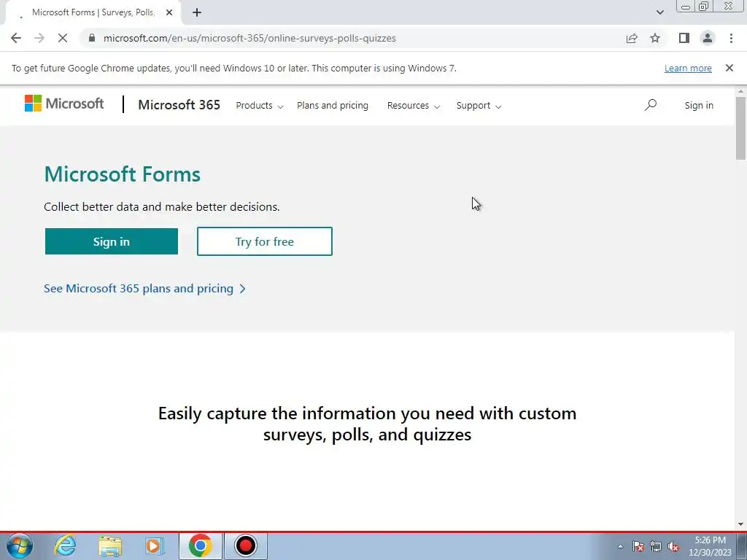Open Plans and pricing page
This screenshot has height=560, width=747.
pos(333,105)
